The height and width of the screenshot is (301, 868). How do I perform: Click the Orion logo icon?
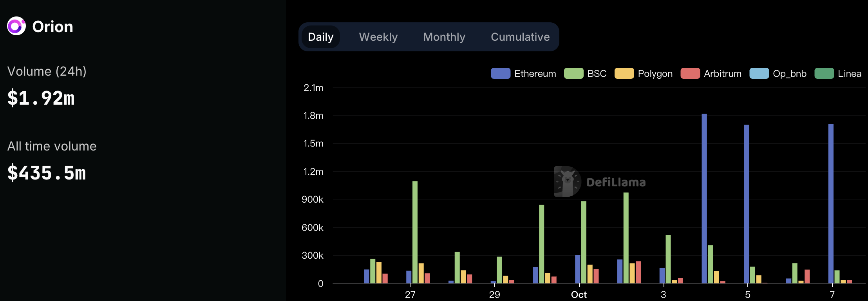click(16, 26)
